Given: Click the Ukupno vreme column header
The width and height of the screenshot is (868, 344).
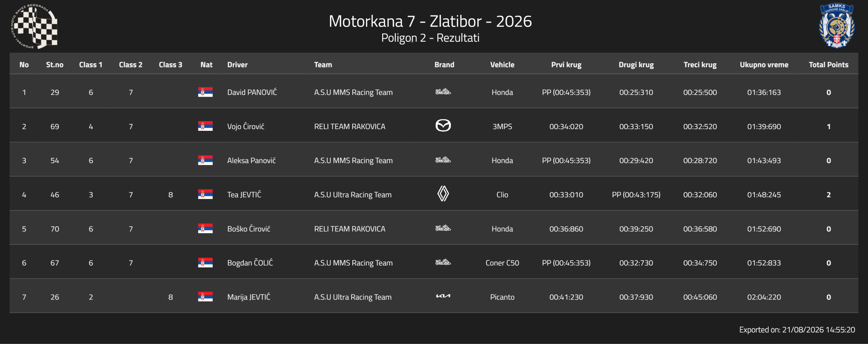Looking at the screenshot, I should tap(764, 65).
